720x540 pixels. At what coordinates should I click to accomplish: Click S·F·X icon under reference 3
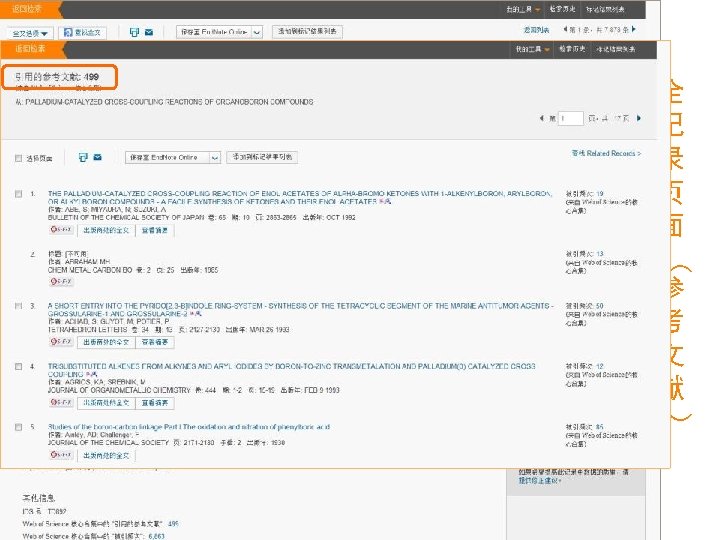pyautogui.click(x=61, y=342)
